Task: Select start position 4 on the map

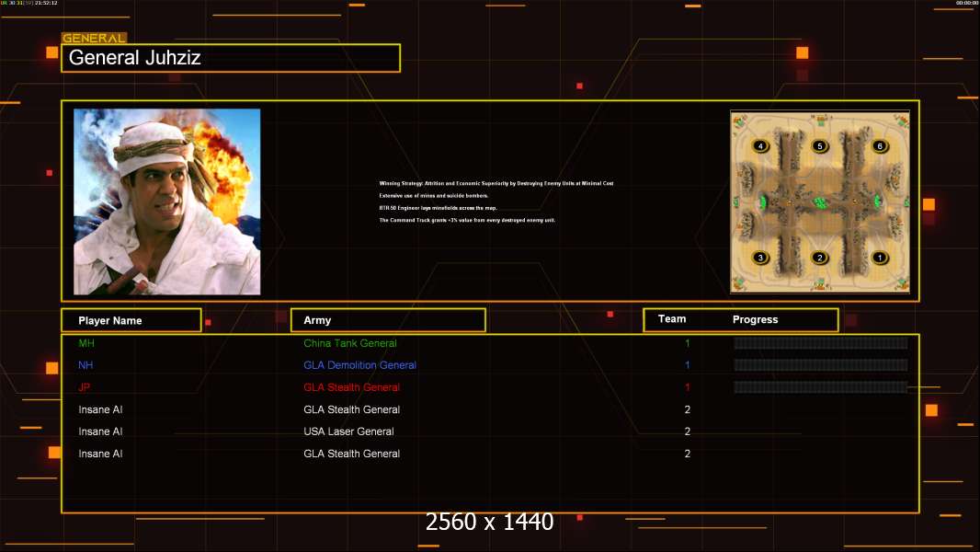Action: [x=760, y=146]
